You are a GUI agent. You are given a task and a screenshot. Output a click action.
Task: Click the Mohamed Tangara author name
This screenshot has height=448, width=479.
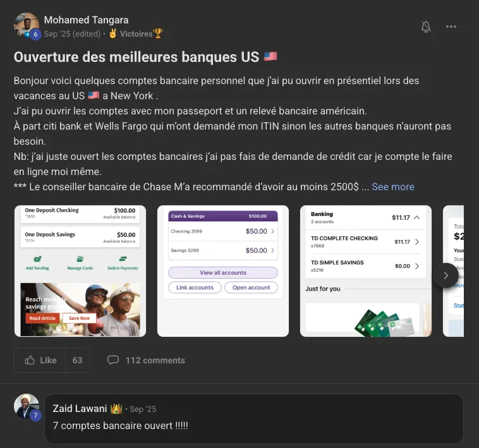pos(86,20)
